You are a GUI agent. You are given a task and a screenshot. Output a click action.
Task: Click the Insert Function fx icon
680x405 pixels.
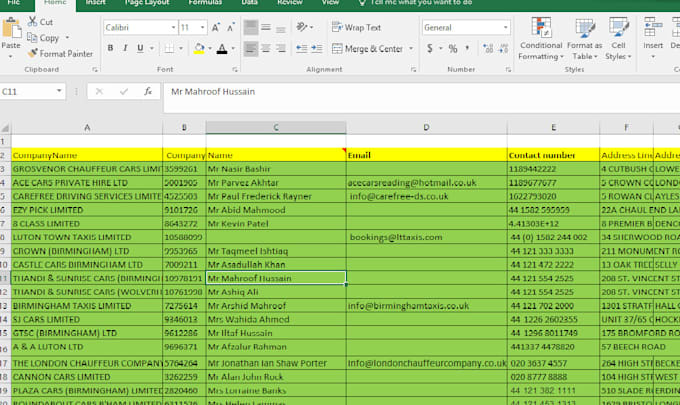coord(148,91)
